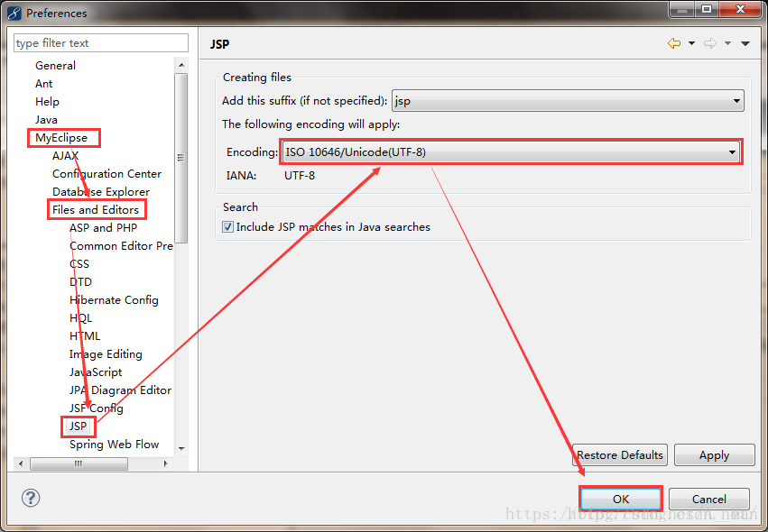
Task: Select Common Editor Preferences tree item
Action: click(121, 246)
